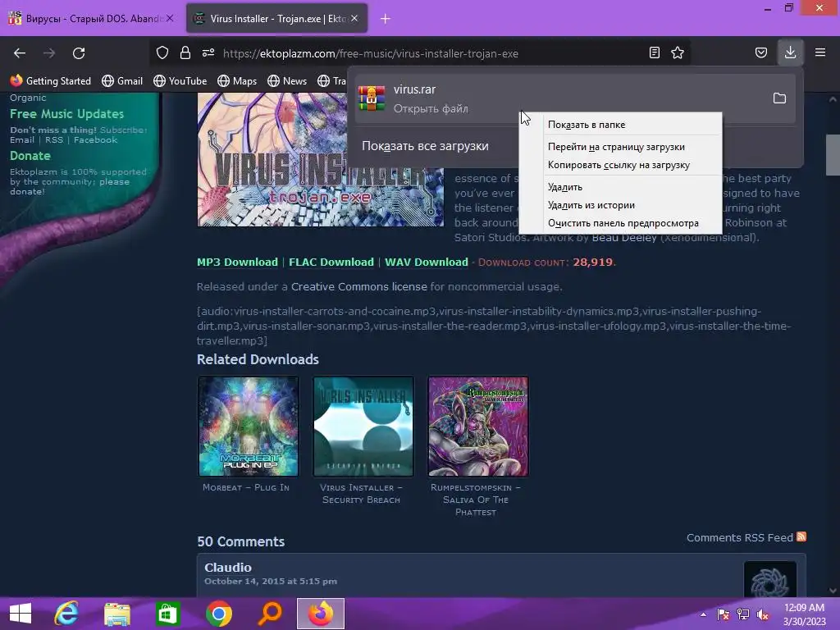840x630 pixels.
Task: Click Показать все загрузки
Action: click(x=425, y=146)
